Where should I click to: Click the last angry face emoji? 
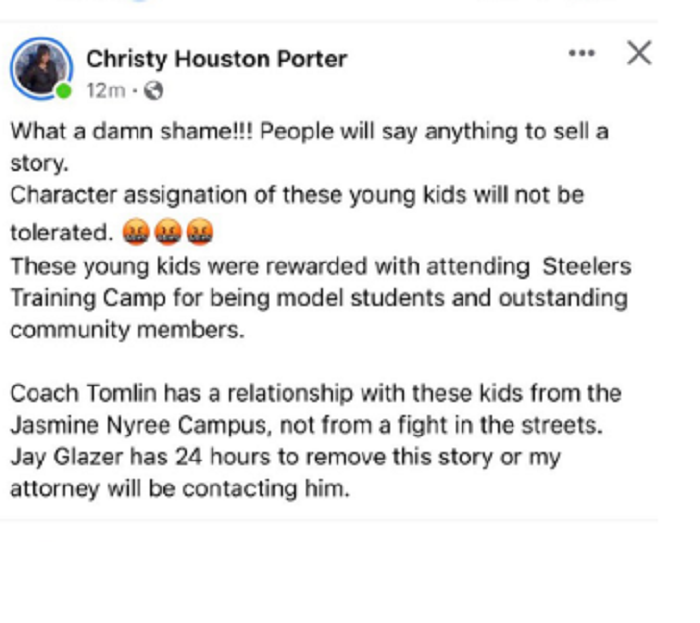click(200, 233)
